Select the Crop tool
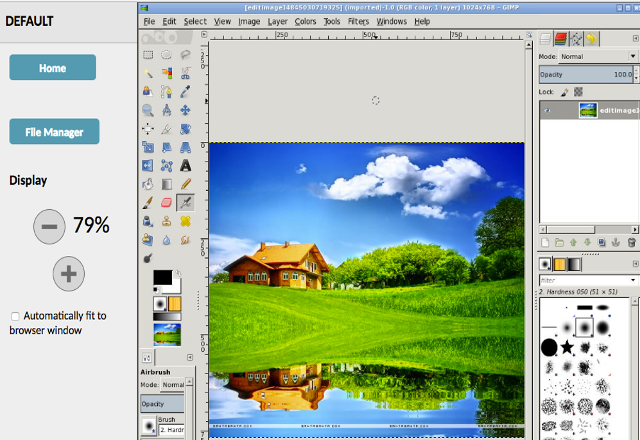Screen dimensions: 640x440 click(167, 129)
